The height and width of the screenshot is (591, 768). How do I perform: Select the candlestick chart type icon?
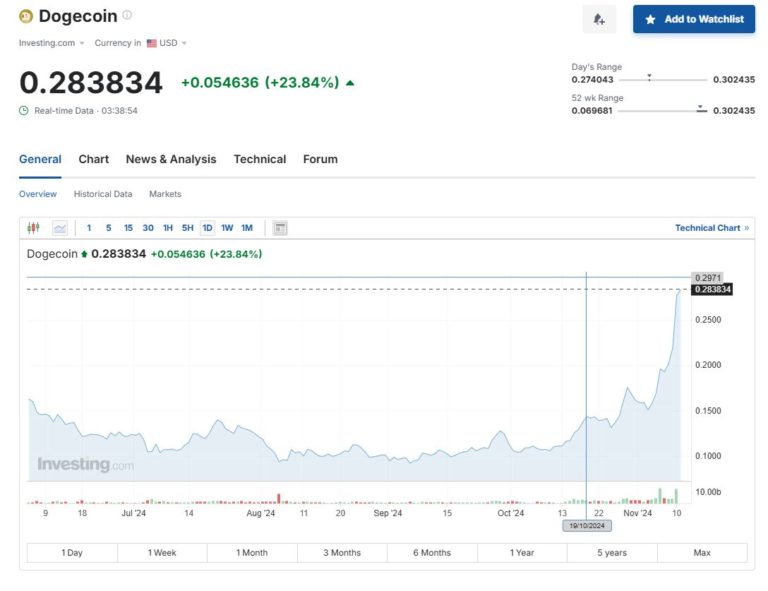point(33,228)
